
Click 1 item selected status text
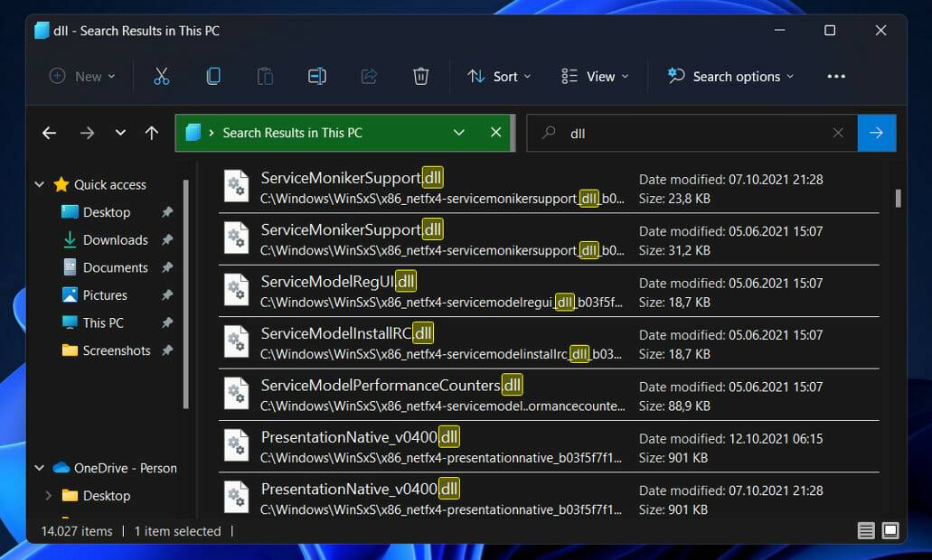[x=177, y=531]
